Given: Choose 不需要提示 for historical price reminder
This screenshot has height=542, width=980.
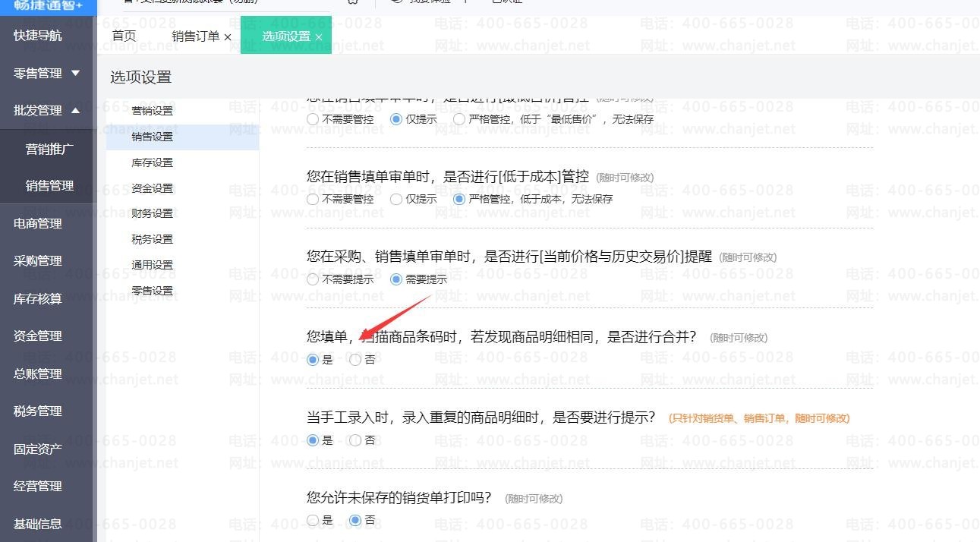Looking at the screenshot, I should [x=313, y=279].
